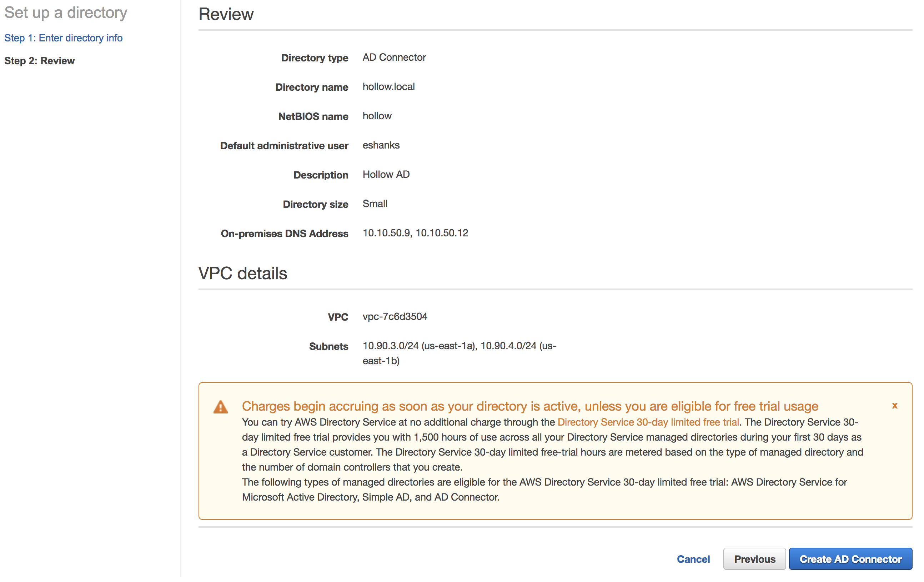Open Directory Service 30-day limited free trial link
The width and height of the screenshot is (924, 582).
click(648, 422)
